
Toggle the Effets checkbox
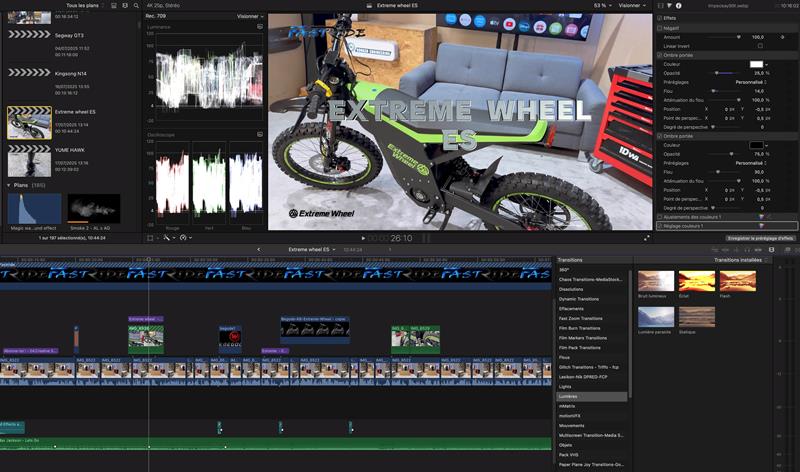tap(660, 18)
